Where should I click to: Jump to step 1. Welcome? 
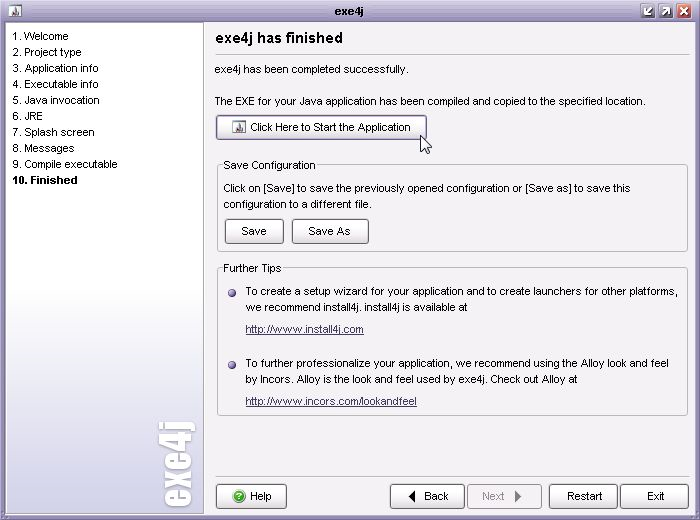pyautogui.click(x=41, y=36)
